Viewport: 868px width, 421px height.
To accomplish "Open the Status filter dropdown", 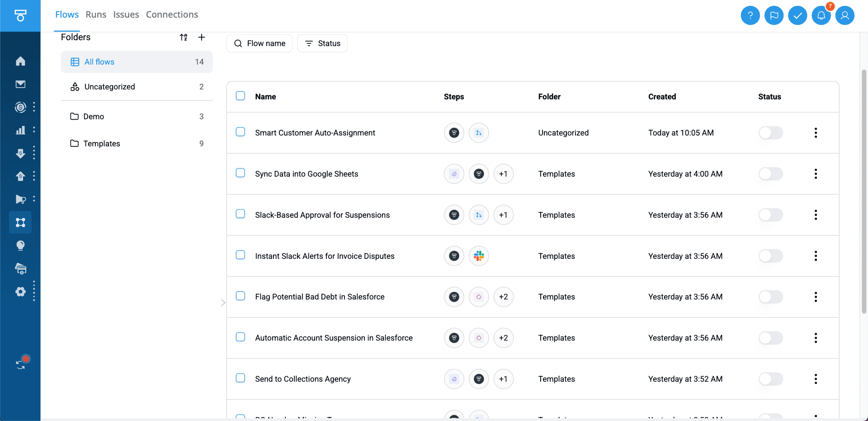I will click(x=322, y=43).
